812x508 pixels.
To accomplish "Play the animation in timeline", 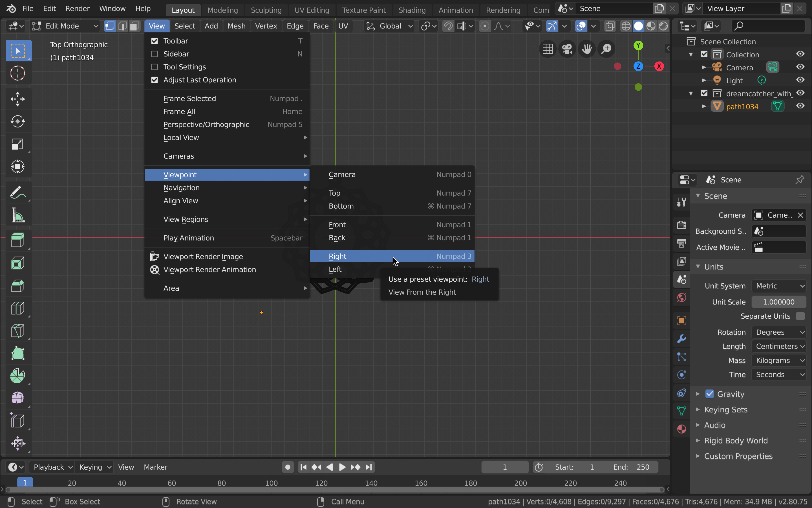I will [x=342, y=467].
